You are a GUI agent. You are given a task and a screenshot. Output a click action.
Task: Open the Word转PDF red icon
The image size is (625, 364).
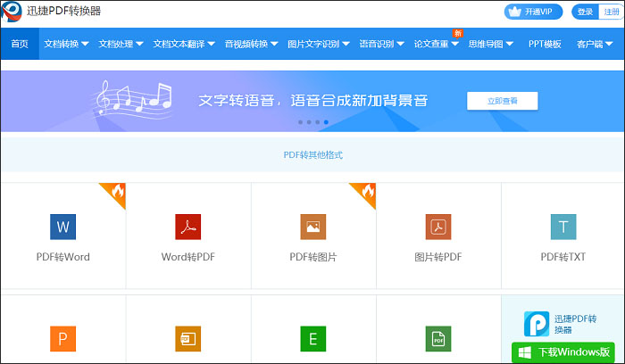188,227
